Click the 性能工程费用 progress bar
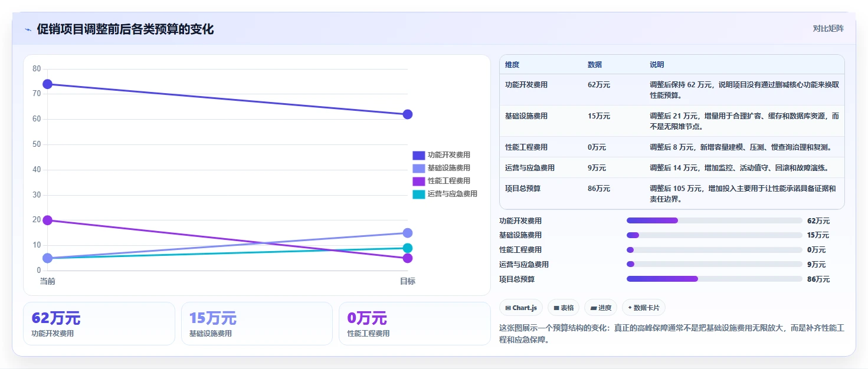 [715, 250]
